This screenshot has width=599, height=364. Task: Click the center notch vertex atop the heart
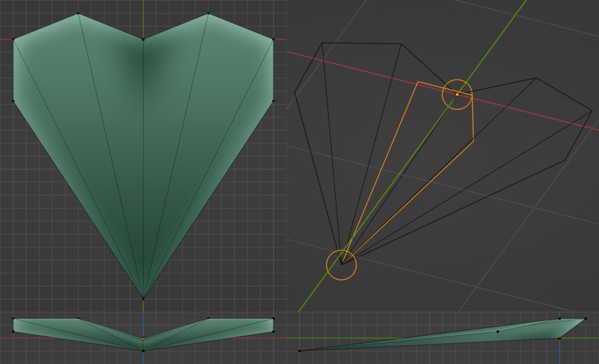point(143,39)
